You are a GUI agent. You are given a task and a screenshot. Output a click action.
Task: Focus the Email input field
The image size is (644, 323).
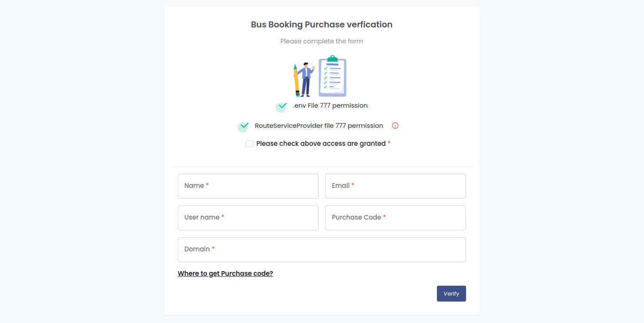(396, 186)
